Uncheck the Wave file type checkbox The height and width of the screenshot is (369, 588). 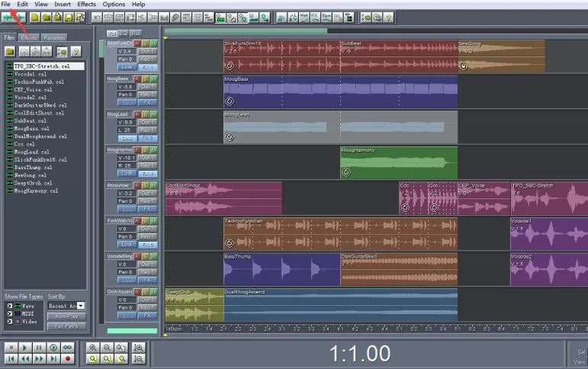point(9,305)
